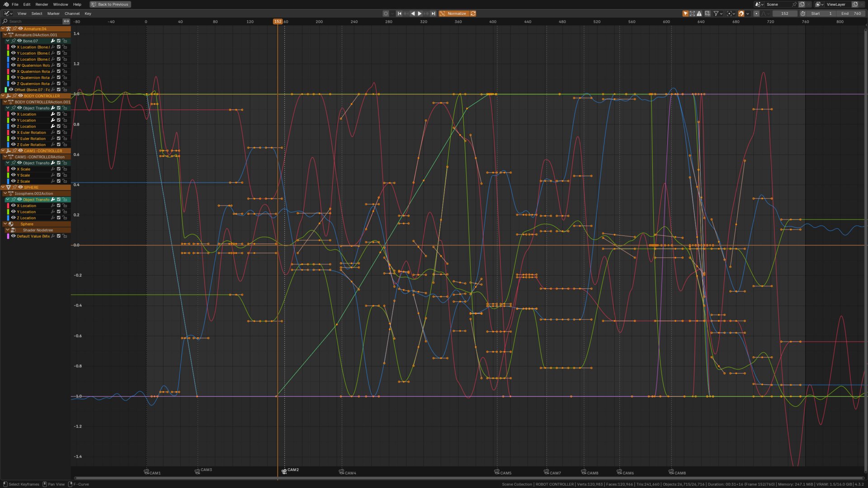Uncheck mute box for Offset (Bone.07) channel

[x=58, y=89]
